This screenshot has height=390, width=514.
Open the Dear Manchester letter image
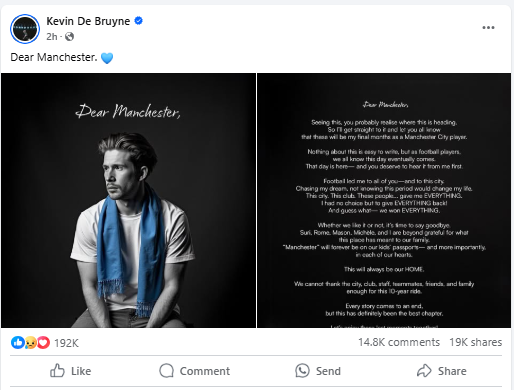(x=384, y=200)
